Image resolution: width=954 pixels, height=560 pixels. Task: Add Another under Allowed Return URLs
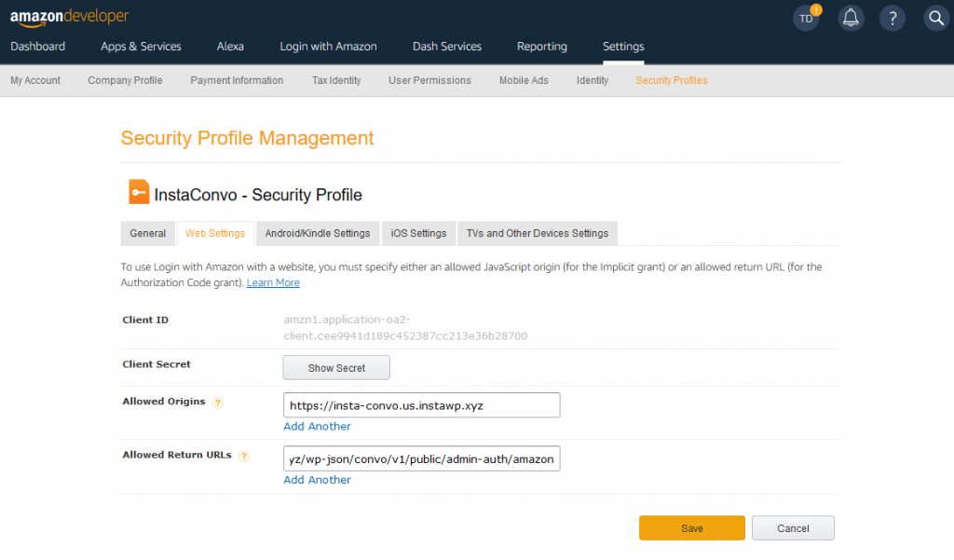point(317,480)
